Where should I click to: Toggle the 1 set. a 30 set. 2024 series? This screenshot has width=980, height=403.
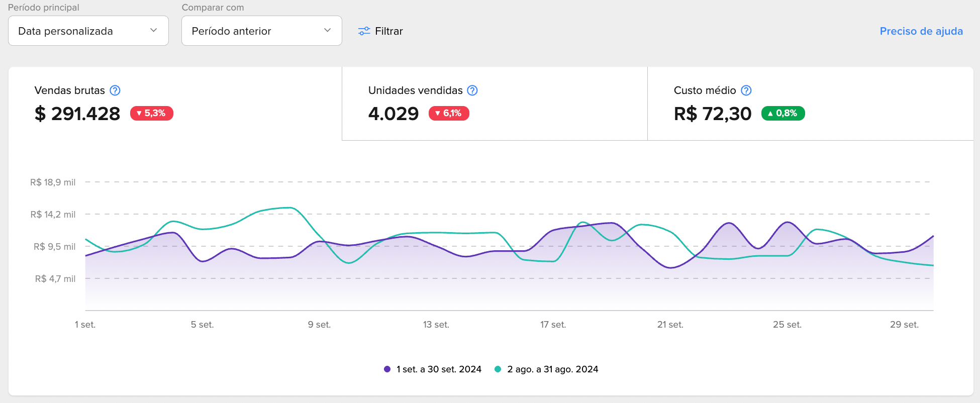439,369
